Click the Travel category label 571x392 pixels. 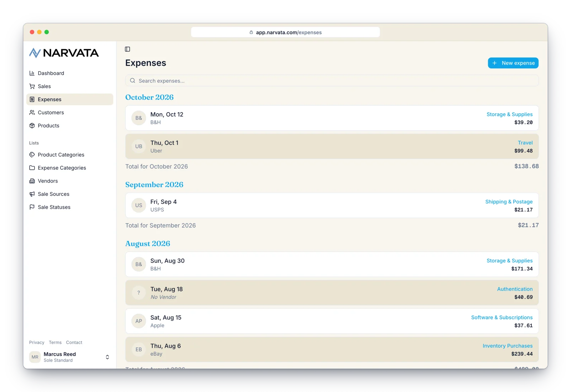pyautogui.click(x=525, y=143)
